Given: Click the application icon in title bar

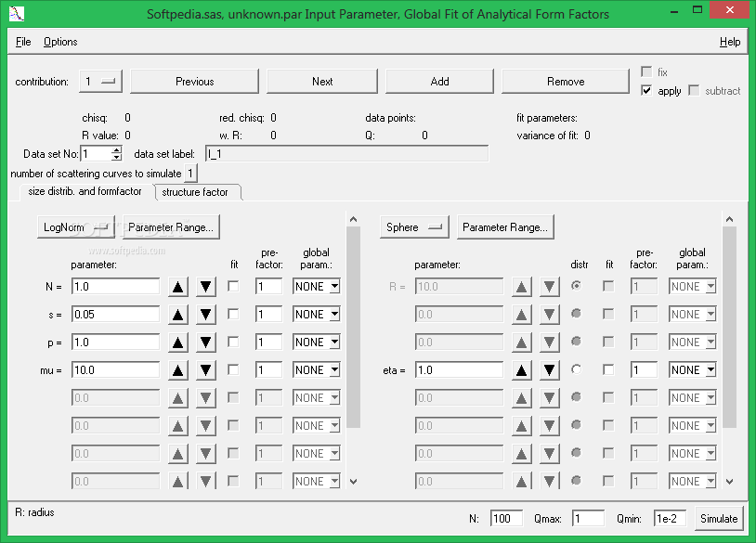Looking at the screenshot, I should click(17, 14).
